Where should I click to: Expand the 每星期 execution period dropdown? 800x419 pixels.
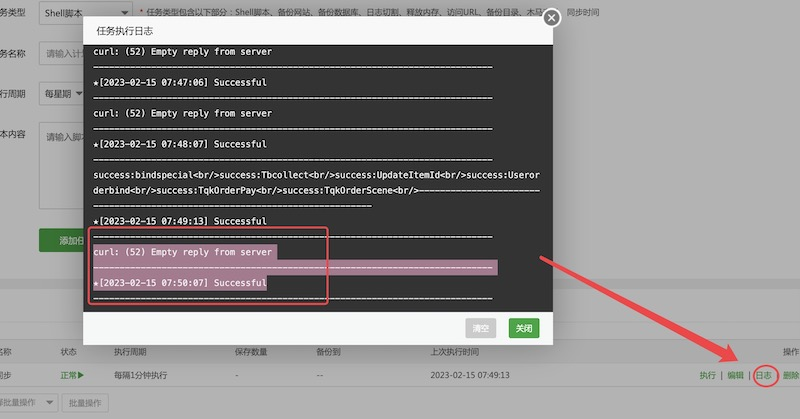click(x=62, y=94)
